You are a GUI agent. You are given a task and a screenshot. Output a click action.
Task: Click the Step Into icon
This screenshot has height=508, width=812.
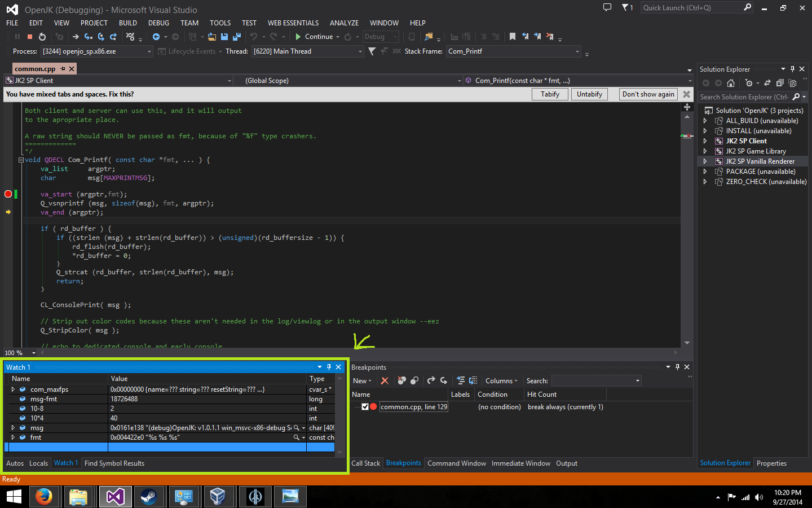89,37
